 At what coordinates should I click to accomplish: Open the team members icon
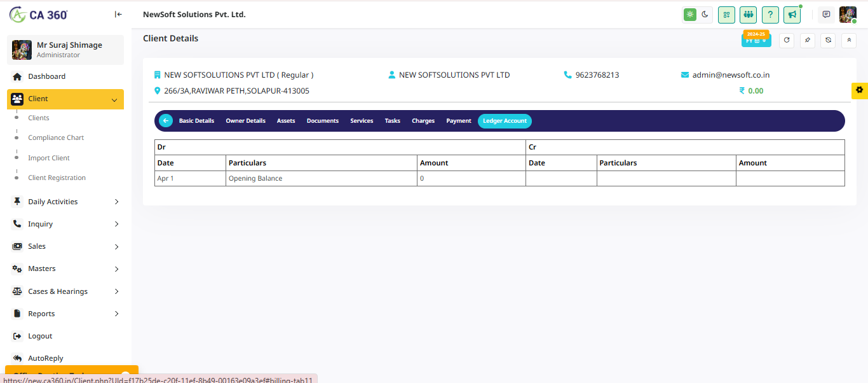(x=748, y=15)
